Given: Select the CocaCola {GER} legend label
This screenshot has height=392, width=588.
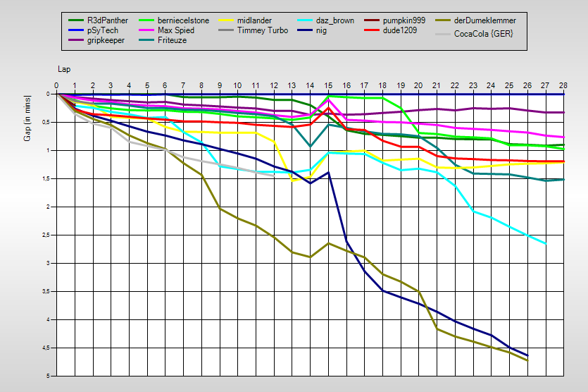Looking at the screenshot, I should tap(483, 34).
